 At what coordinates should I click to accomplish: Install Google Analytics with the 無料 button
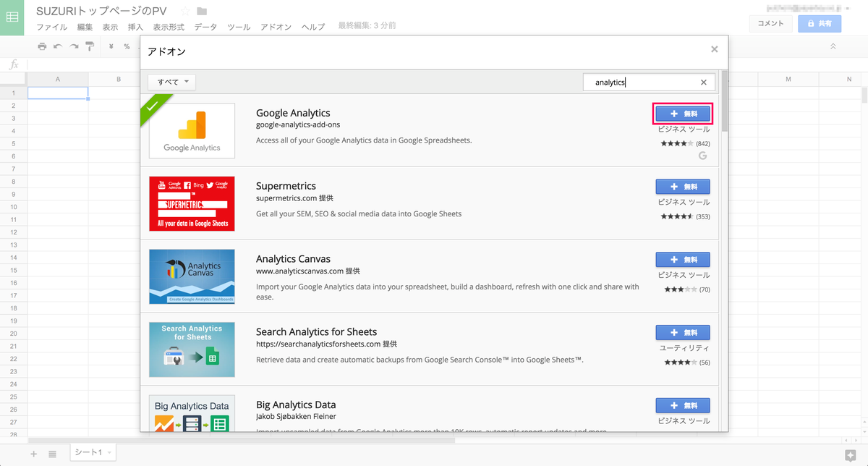click(683, 114)
